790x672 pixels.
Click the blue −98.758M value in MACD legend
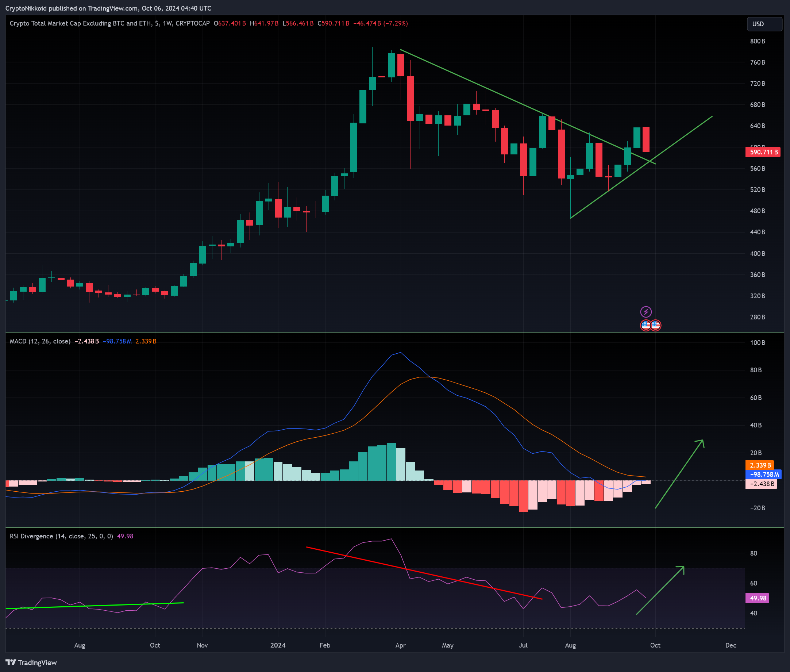pos(117,341)
